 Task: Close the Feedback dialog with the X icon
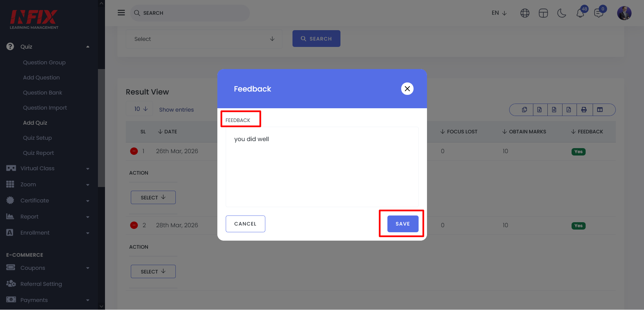click(407, 89)
